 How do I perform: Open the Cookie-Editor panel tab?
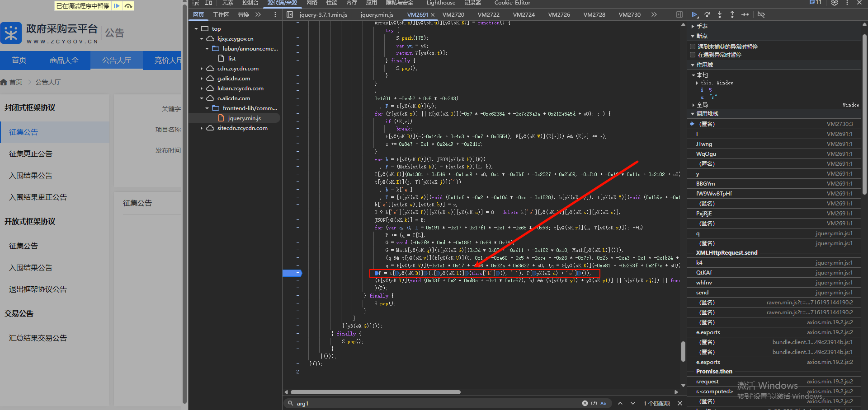point(512,3)
